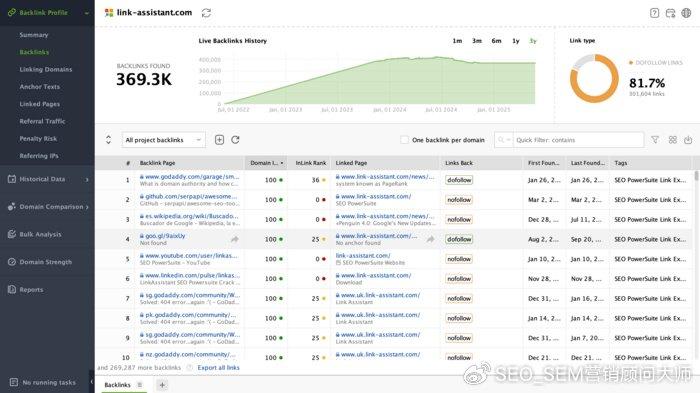Set history range to 3m
700x393 pixels.
[x=477, y=41]
